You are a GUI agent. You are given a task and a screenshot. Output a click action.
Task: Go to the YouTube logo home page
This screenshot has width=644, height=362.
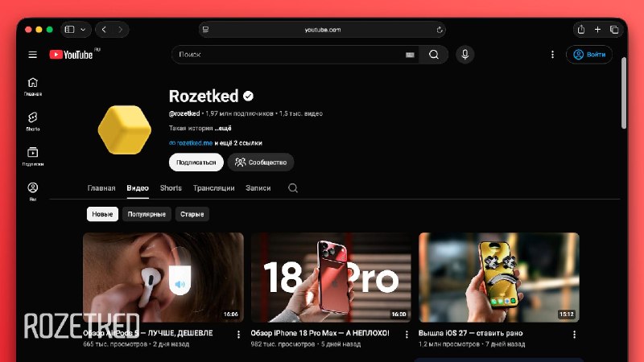(72, 55)
